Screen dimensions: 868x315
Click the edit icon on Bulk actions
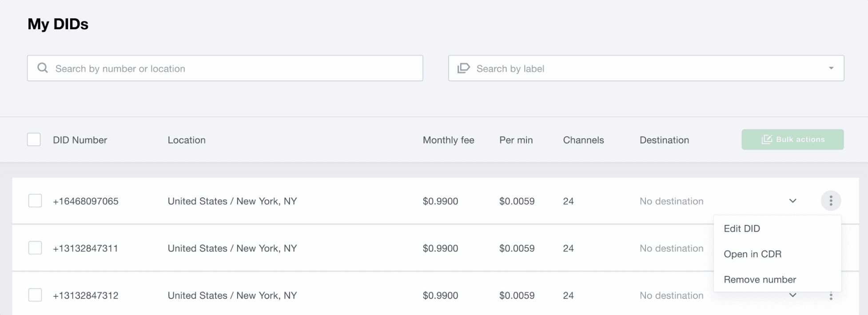coord(767,139)
